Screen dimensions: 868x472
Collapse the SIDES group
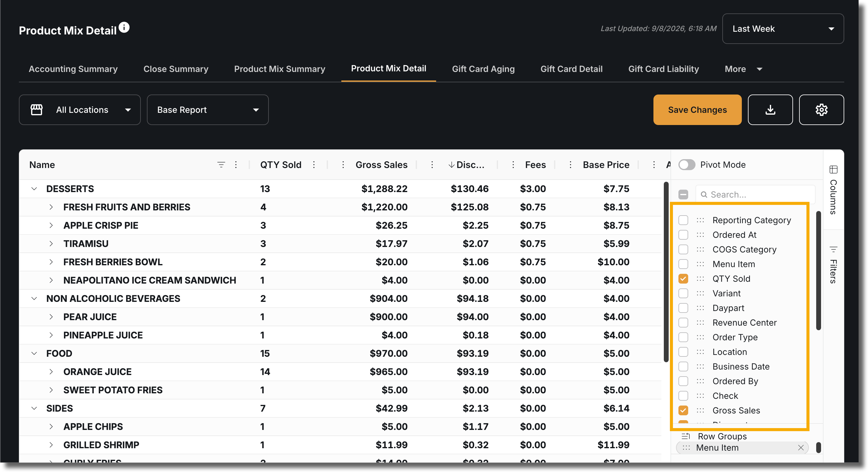click(x=34, y=408)
